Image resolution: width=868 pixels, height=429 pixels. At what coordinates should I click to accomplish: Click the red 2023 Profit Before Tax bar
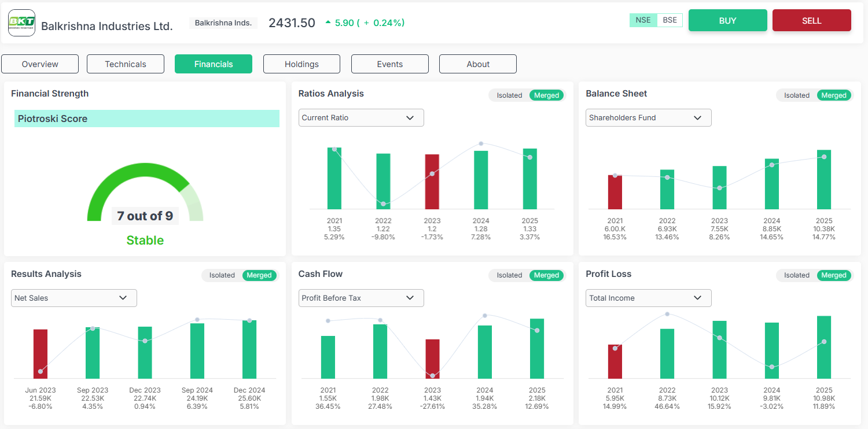tap(433, 359)
